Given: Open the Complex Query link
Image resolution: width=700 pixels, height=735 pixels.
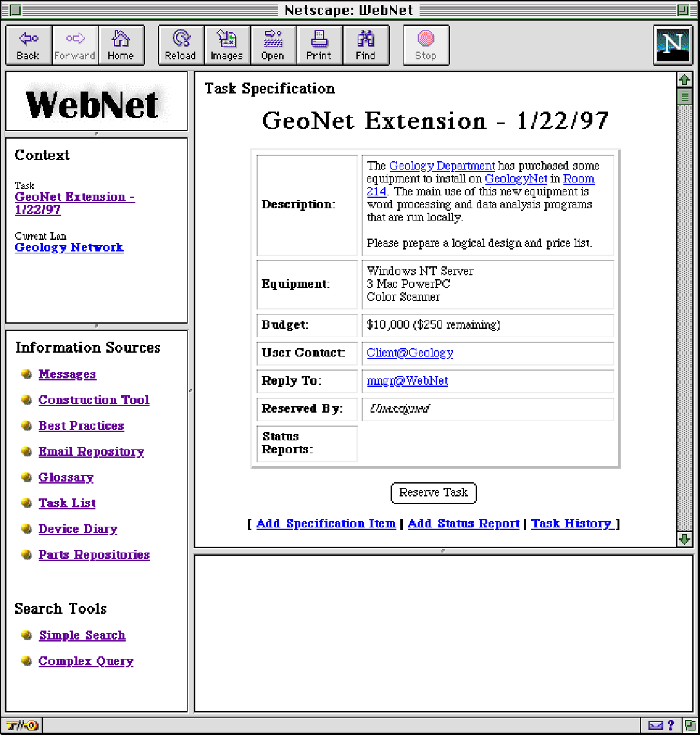Looking at the screenshot, I should [x=86, y=661].
